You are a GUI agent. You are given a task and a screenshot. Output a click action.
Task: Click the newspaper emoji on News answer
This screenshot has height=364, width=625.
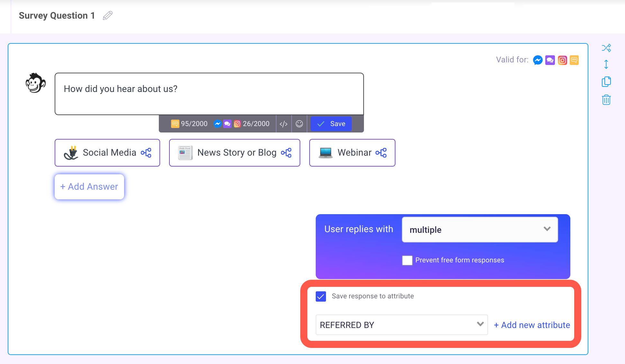pos(186,153)
